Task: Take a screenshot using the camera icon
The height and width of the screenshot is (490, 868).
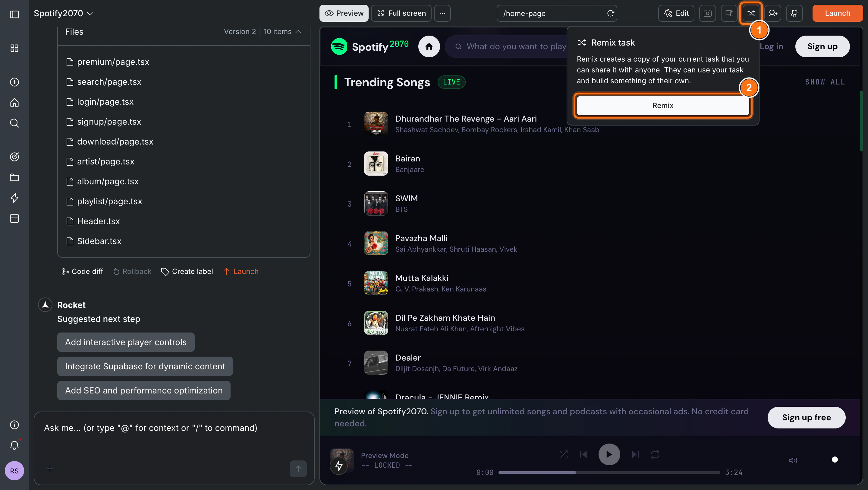Action: [x=708, y=13]
